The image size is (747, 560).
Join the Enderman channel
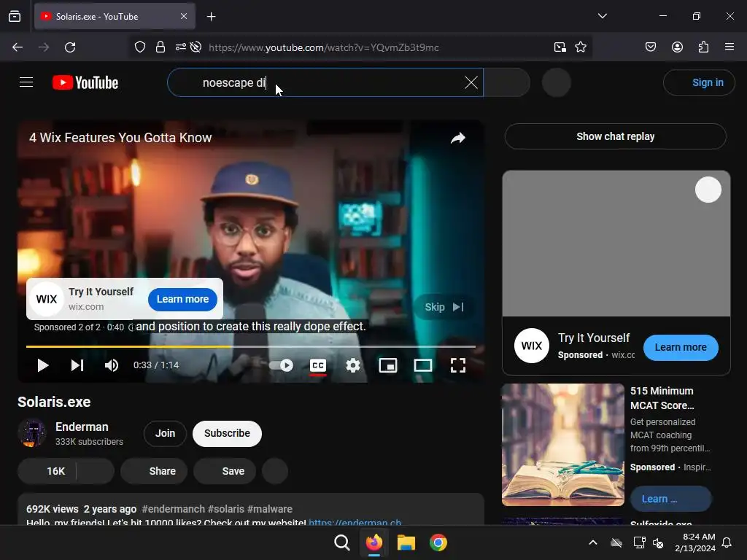coord(165,433)
